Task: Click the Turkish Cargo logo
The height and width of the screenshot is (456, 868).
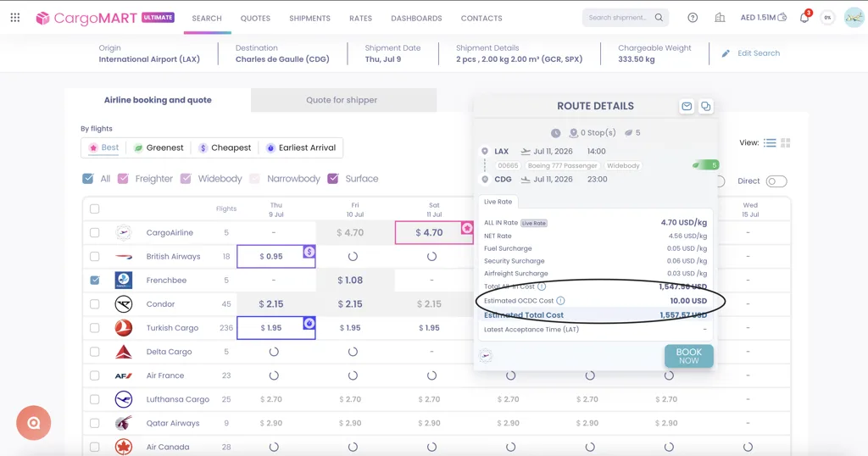Action: click(124, 328)
